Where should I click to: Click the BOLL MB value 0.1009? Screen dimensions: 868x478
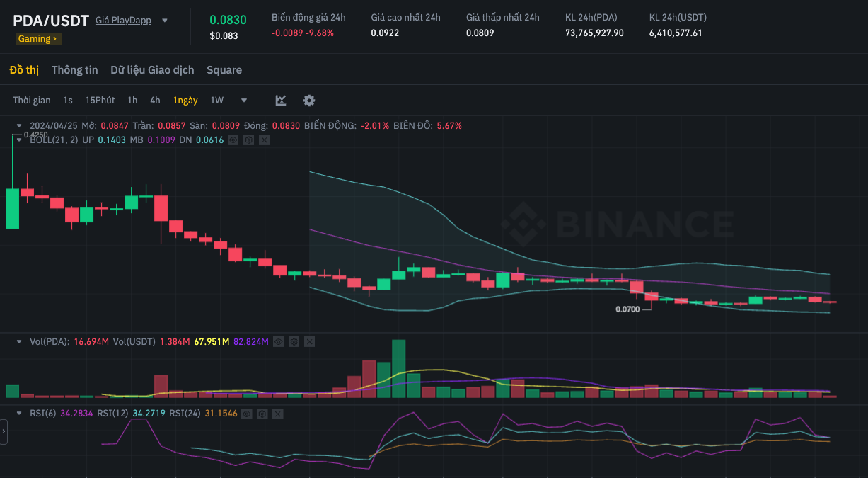[x=161, y=140]
